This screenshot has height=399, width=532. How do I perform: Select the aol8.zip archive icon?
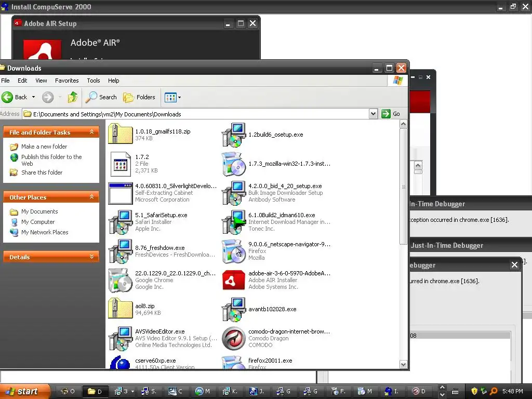click(x=120, y=309)
